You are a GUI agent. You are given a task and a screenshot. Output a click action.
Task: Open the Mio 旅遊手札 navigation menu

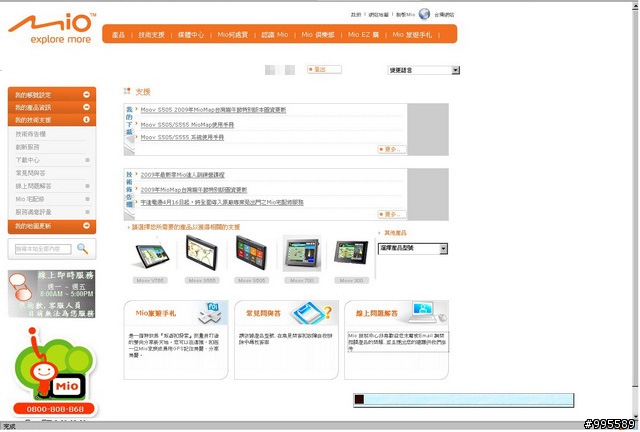[x=412, y=35]
